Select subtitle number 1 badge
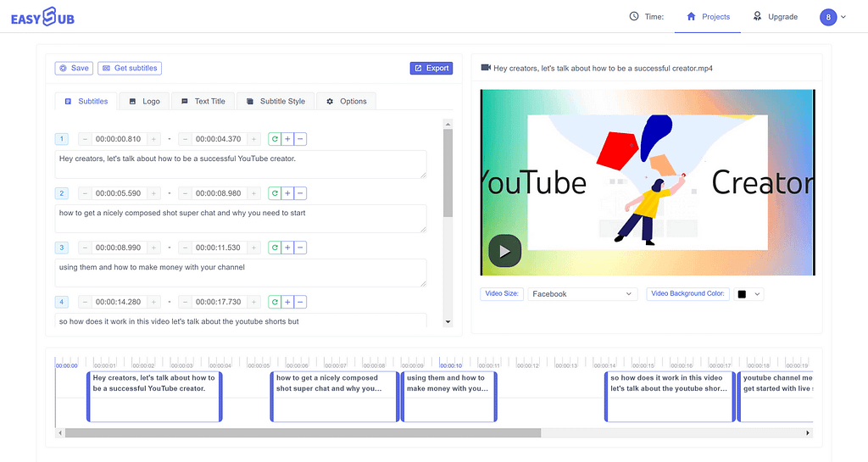The height and width of the screenshot is (462, 868). click(61, 139)
